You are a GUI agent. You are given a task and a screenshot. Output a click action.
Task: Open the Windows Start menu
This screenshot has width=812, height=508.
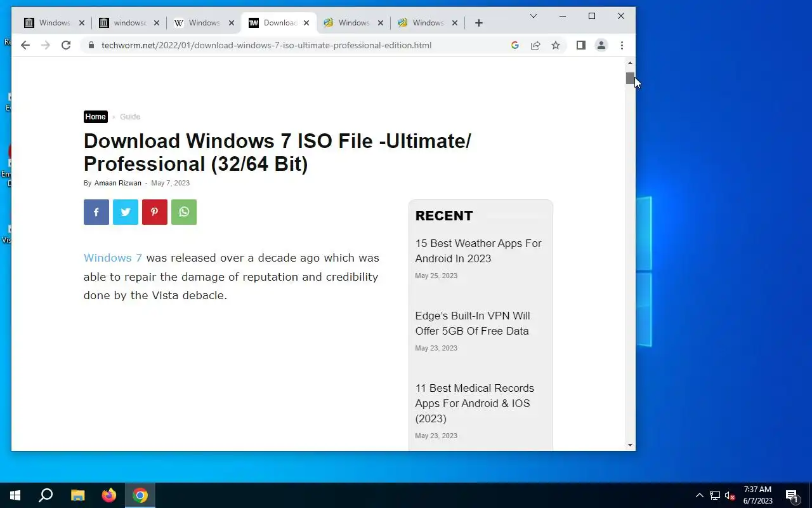pyautogui.click(x=15, y=495)
